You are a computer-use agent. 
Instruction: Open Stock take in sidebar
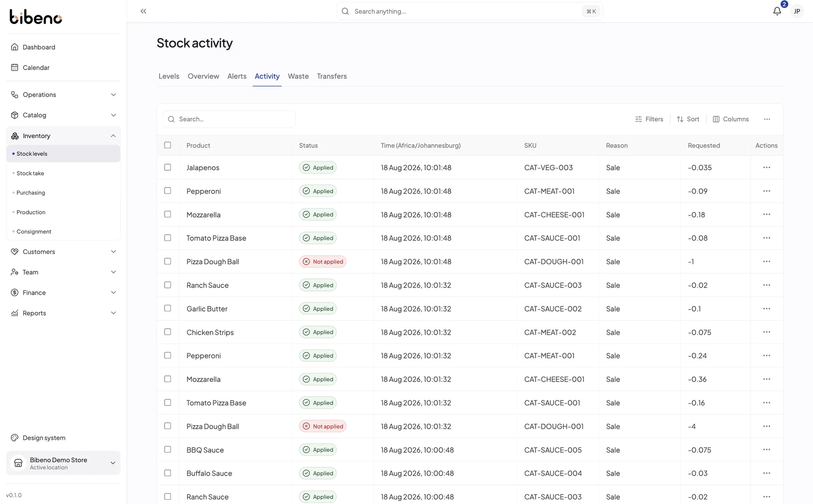click(64, 173)
